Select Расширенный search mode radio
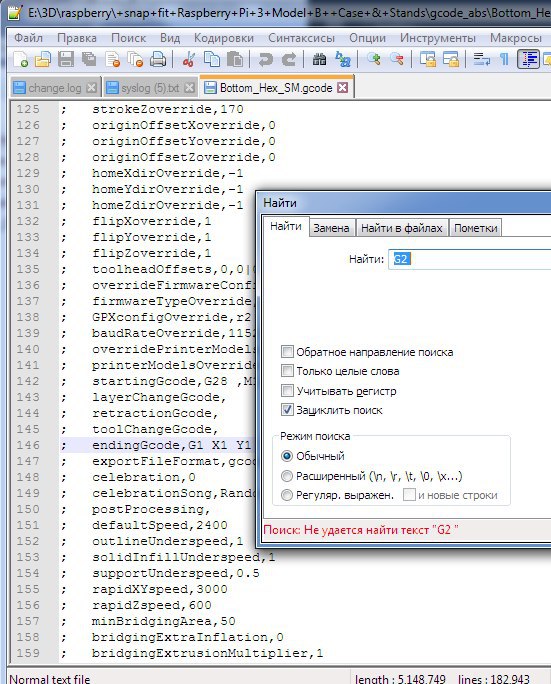The image size is (551, 684). (x=287, y=475)
